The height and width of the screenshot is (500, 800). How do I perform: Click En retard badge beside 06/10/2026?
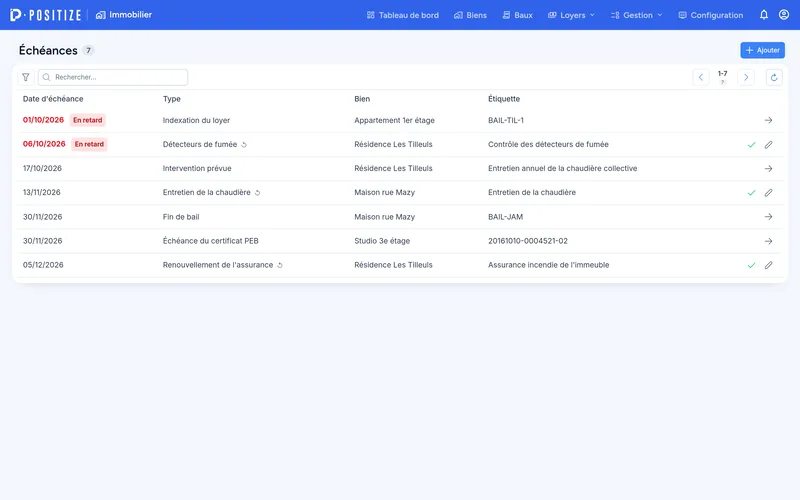(x=89, y=144)
